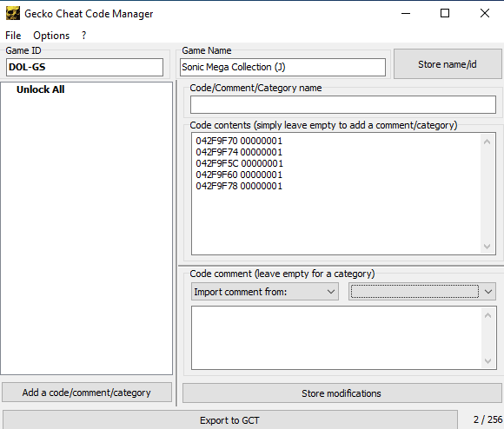Click the up arrow of comment scrollbar

pos(488,315)
